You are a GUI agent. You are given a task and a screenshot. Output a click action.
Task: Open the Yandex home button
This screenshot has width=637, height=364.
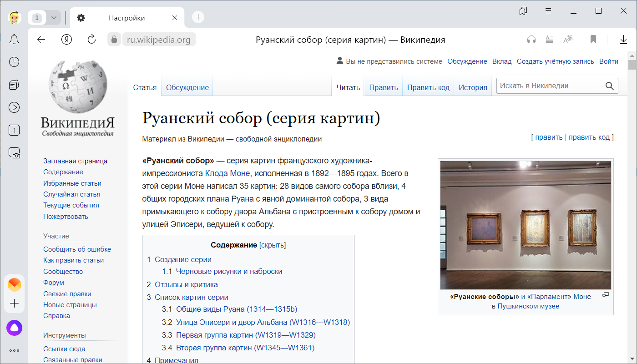click(x=67, y=40)
